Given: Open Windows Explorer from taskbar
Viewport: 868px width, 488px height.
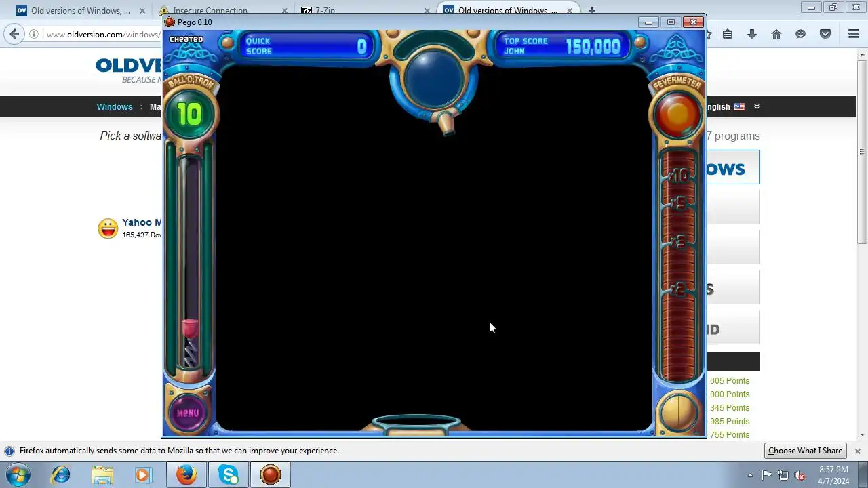Looking at the screenshot, I should point(102,474).
